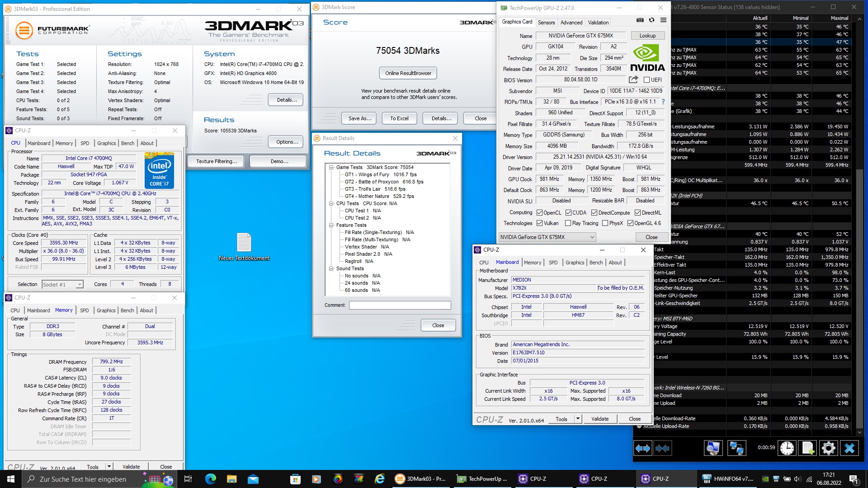
Task: Click Validate button in Mainboard CPU-Z
Action: [x=599, y=419]
